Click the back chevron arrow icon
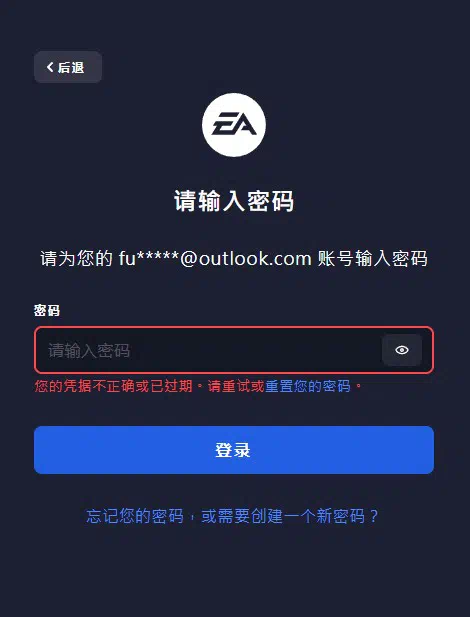Viewport: 470px width, 617px height. pyautogui.click(x=50, y=67)
